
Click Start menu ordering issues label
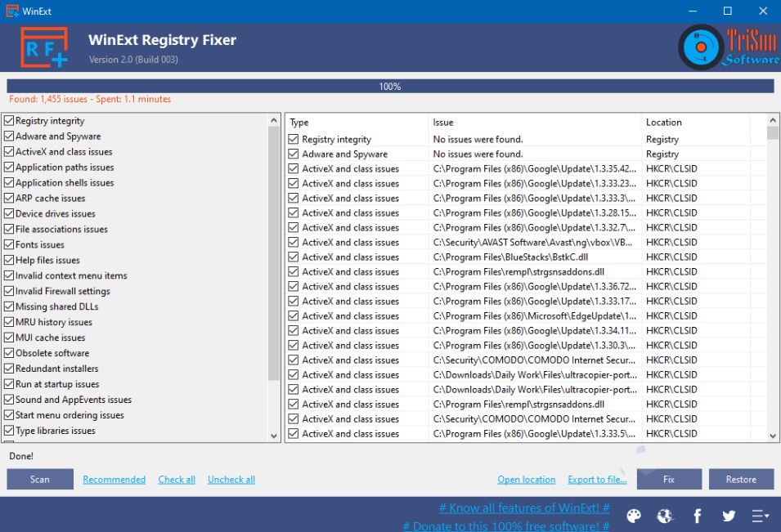pos(70,415)
